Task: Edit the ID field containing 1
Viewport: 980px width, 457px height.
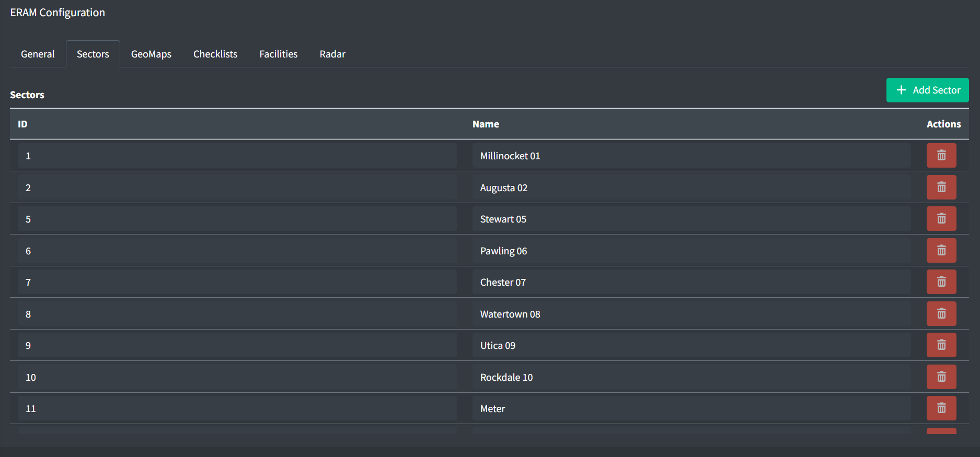Action: [x=237, y=156]
